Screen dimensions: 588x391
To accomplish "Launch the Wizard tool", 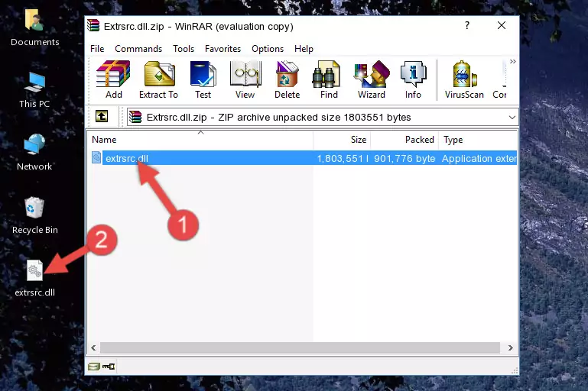I will [x=372, y=79].
